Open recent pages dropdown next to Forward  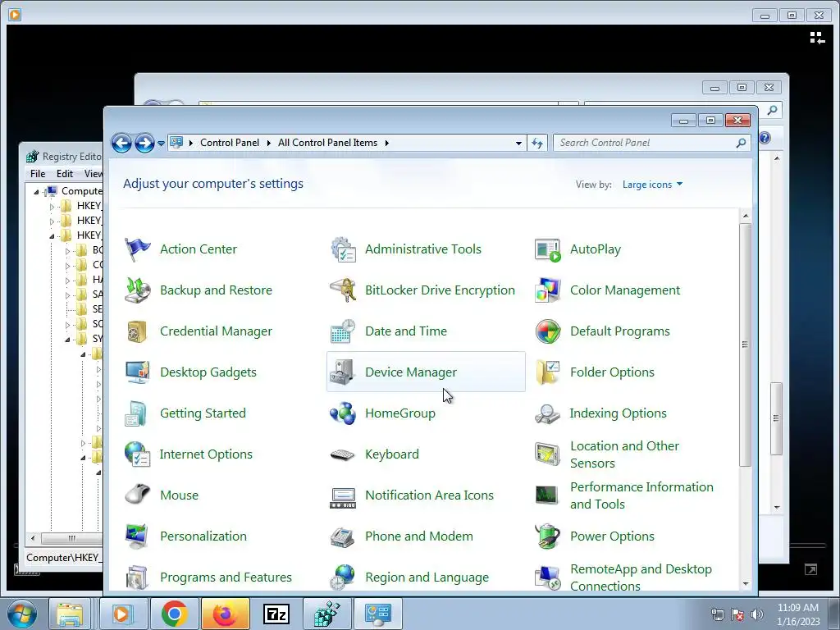[x=161, y=144]
